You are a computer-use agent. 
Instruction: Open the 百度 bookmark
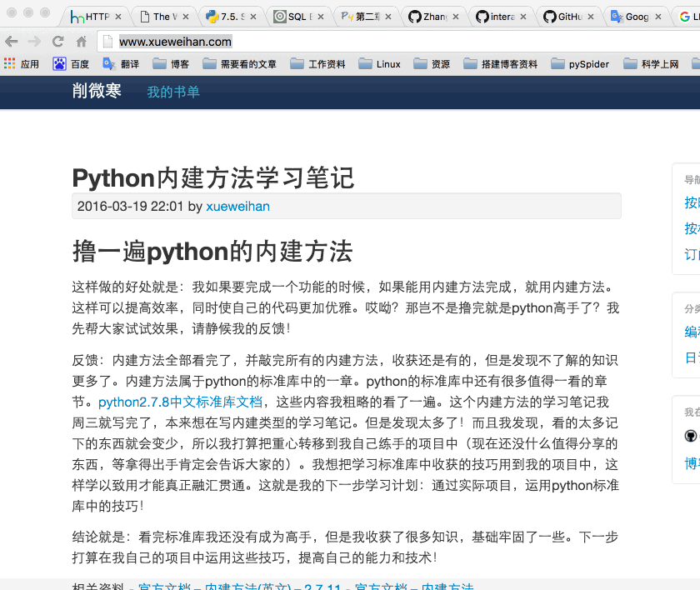click(71, 64)
